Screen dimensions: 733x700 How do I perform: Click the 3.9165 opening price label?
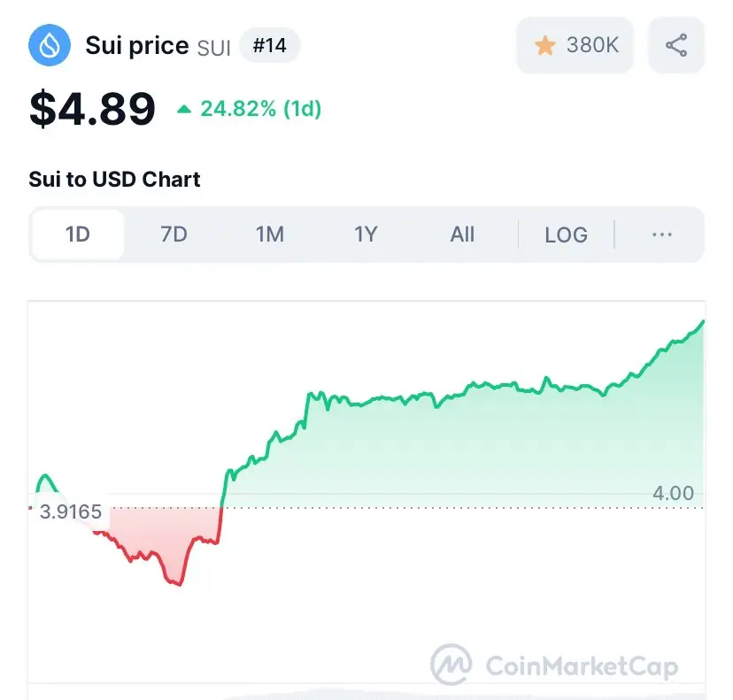coord(70,512)
